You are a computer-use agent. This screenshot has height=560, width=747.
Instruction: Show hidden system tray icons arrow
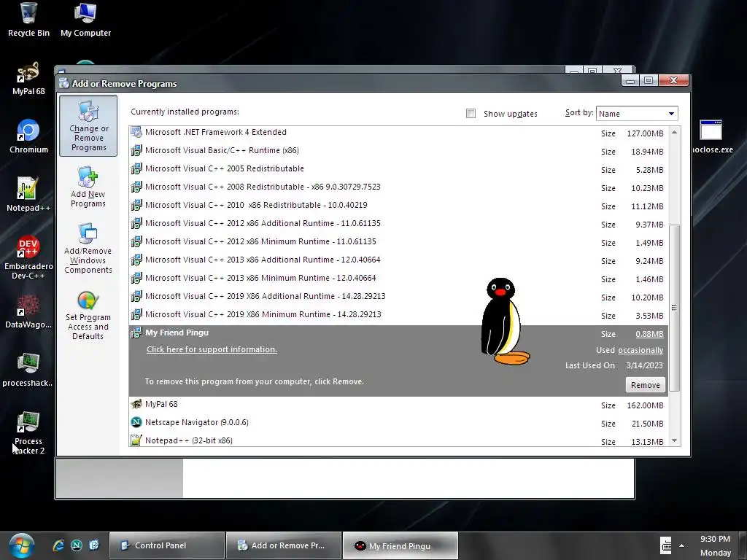(x=682, y=545)
